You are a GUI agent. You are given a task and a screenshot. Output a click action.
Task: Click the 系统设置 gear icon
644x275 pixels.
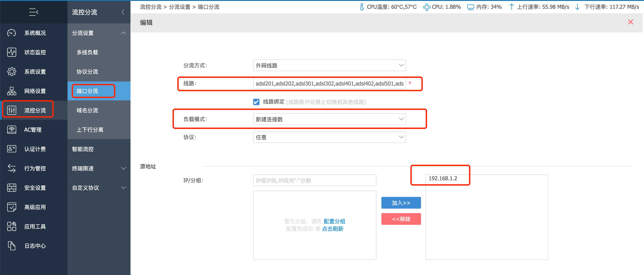tap(11, 72)
